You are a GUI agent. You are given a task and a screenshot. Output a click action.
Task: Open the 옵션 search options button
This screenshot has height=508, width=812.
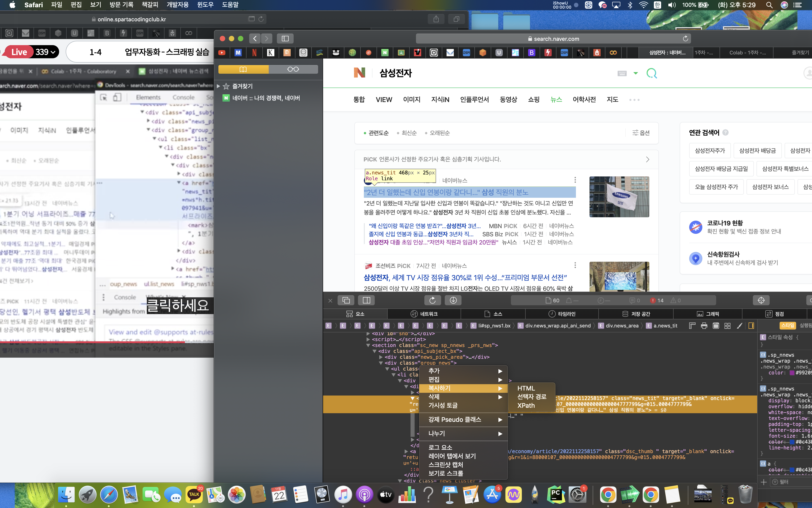pyautogui.click(x=641, y=133)
